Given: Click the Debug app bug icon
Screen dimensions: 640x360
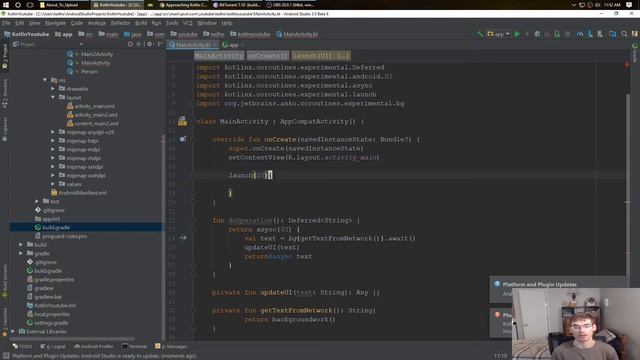Looking at the screenshot, I should pos(537,34).
